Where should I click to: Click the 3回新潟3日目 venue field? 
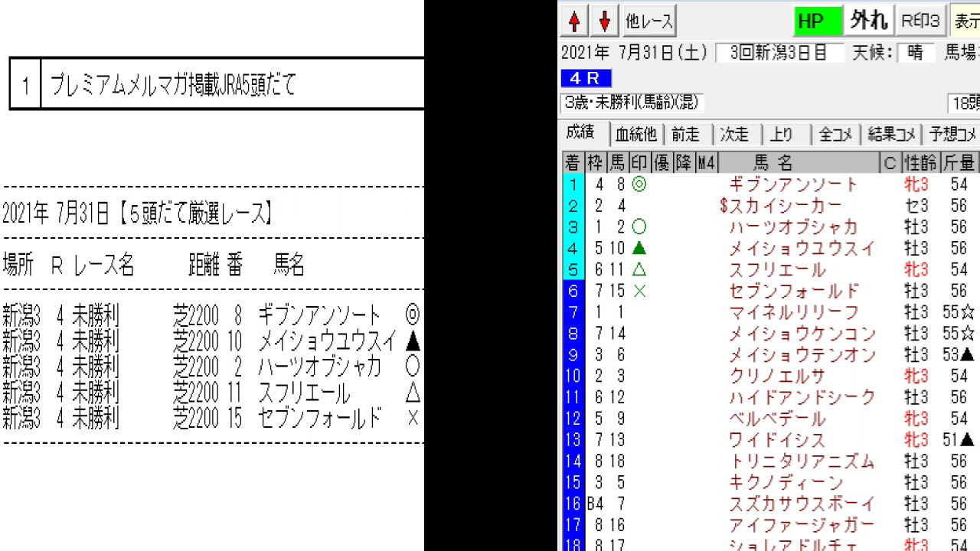click(779, 53)
